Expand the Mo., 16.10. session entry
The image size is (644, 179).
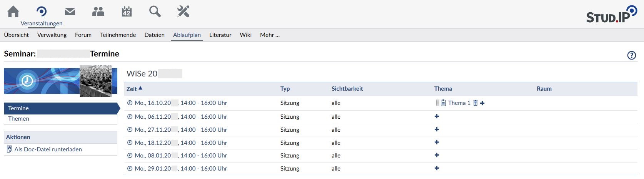coord(180,103)
